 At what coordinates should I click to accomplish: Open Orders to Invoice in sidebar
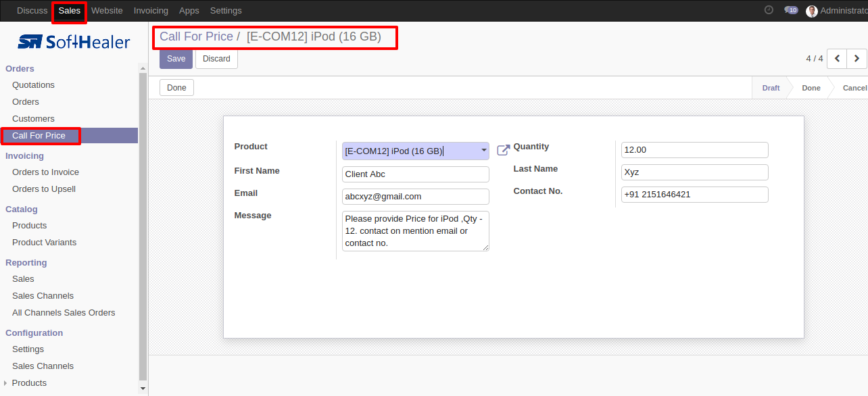[x=45, y=172]
